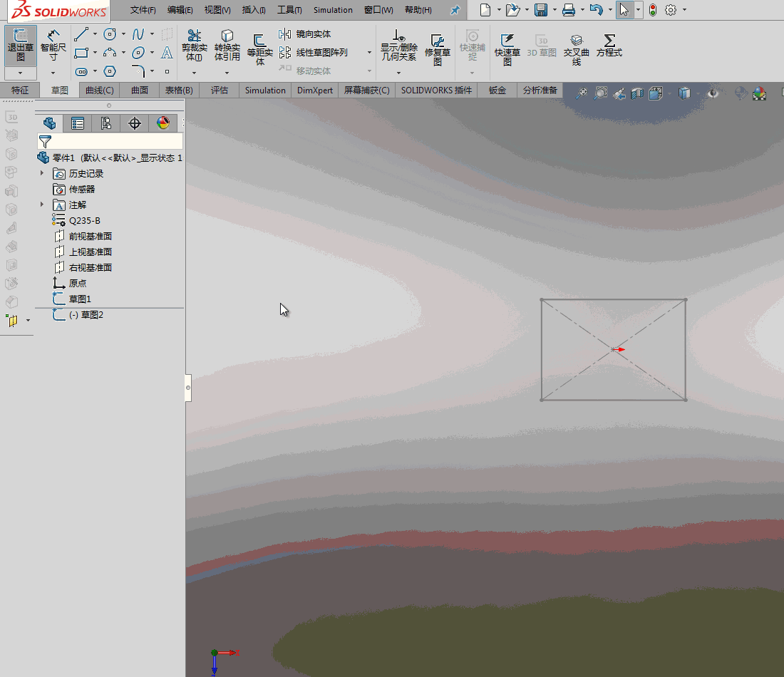Switch to the 钣金 tab
The height and width of the screenshot is (677, 784).
click(x=497, y=90)
